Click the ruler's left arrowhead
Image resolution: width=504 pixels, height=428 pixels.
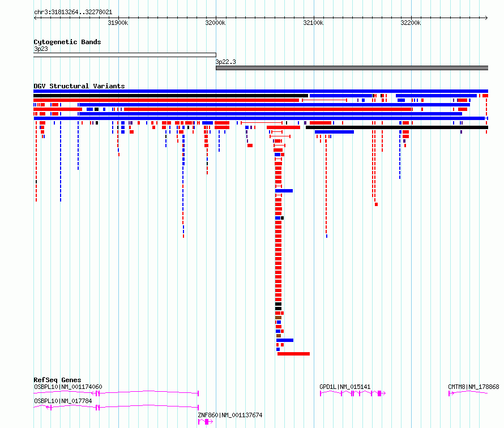tap(35, 18)
